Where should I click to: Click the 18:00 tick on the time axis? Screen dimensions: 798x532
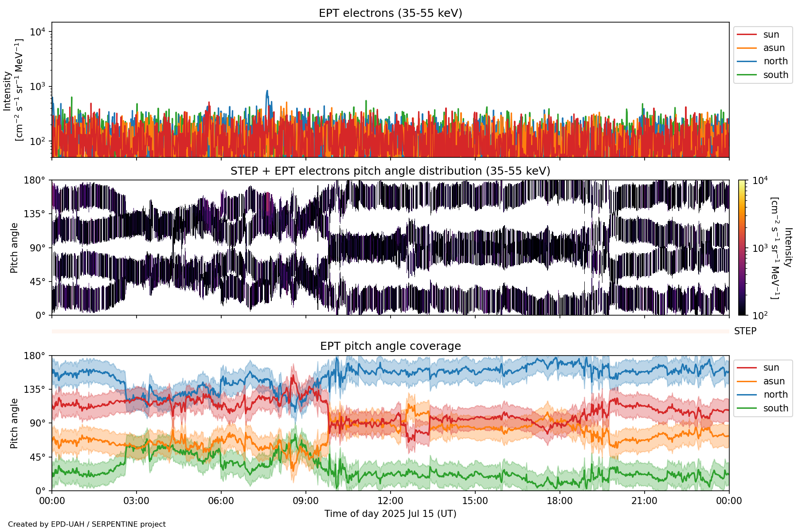point(559,501)
